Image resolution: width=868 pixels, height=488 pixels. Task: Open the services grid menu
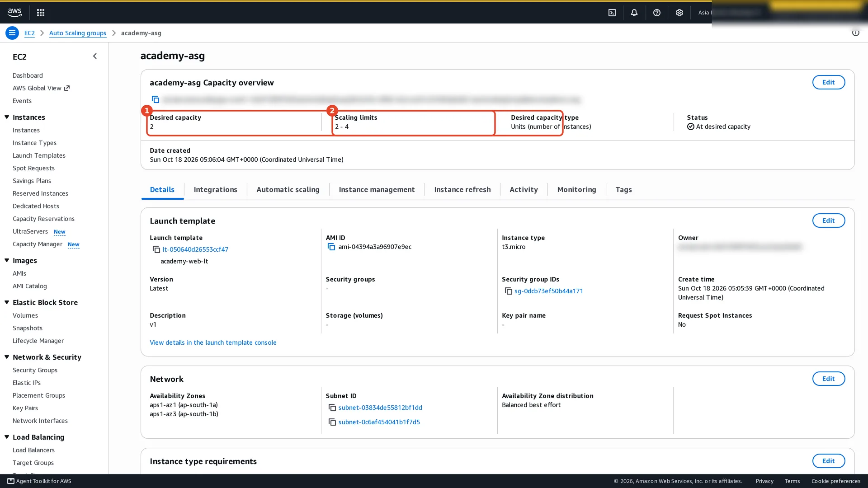click(41, 13)
